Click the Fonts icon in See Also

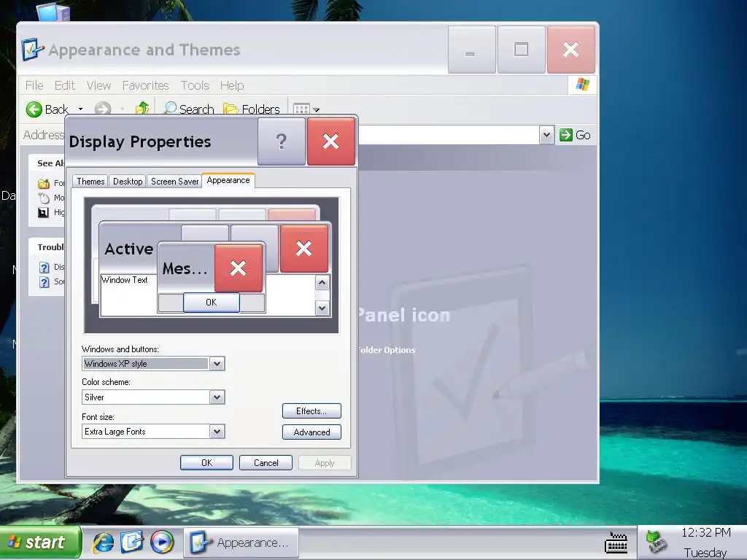(43, 183)
